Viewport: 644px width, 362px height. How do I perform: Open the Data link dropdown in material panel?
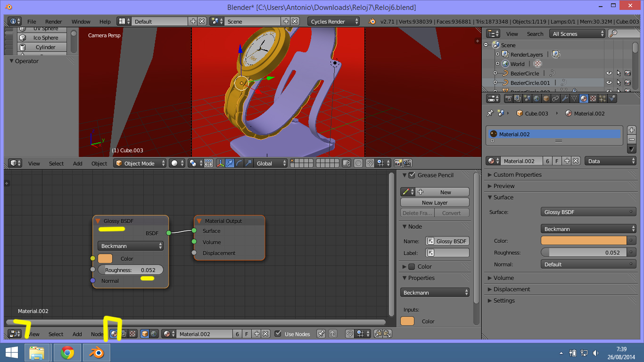click(x=611, y=161)
